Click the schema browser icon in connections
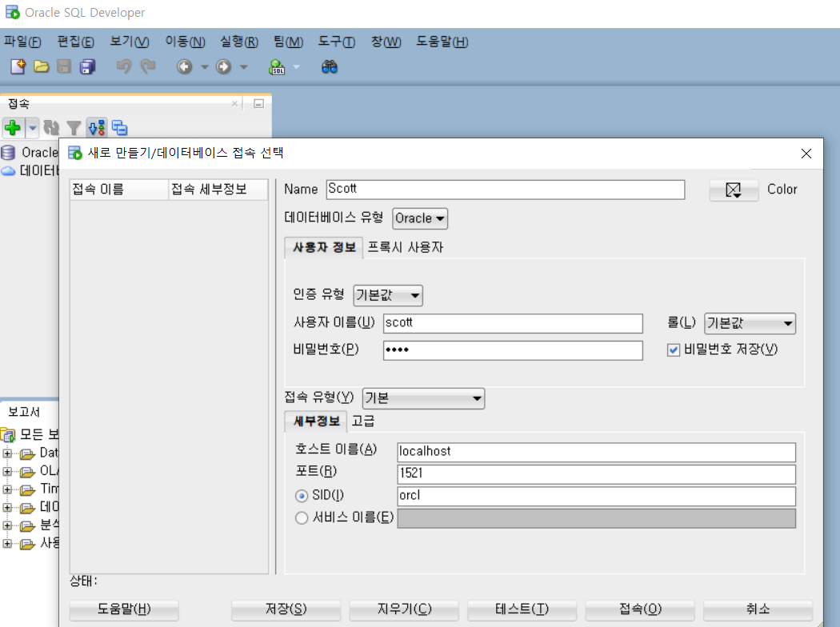 [x=97, y=128]
